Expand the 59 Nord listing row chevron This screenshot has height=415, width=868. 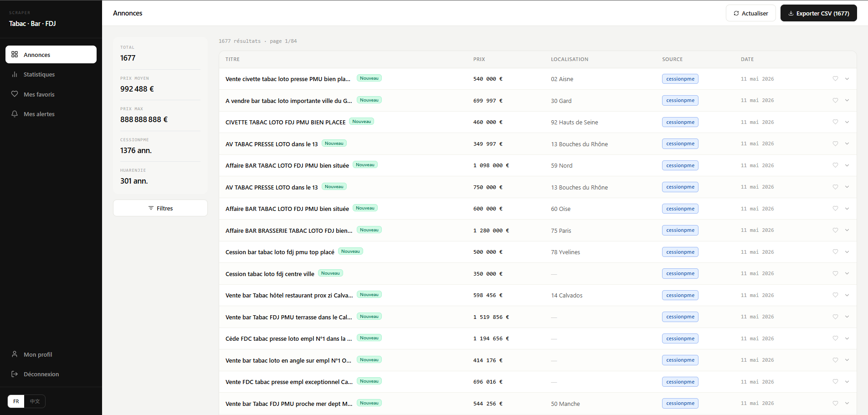[847, 165]
